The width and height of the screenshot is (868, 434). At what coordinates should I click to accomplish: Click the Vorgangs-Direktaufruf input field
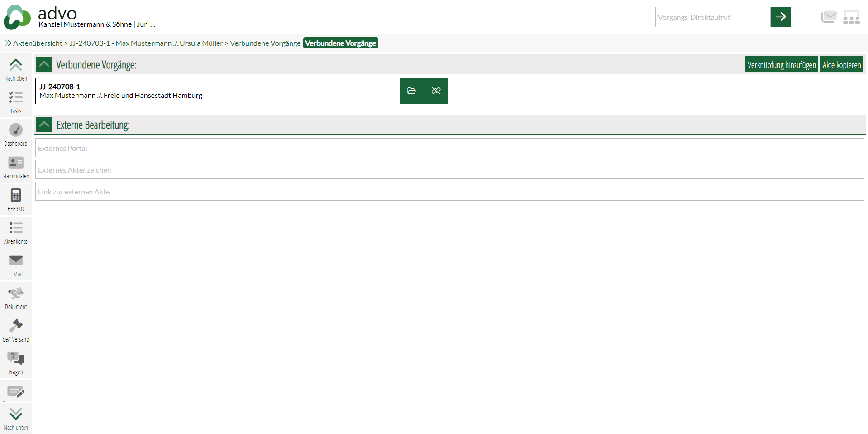[x=712, y=17]
